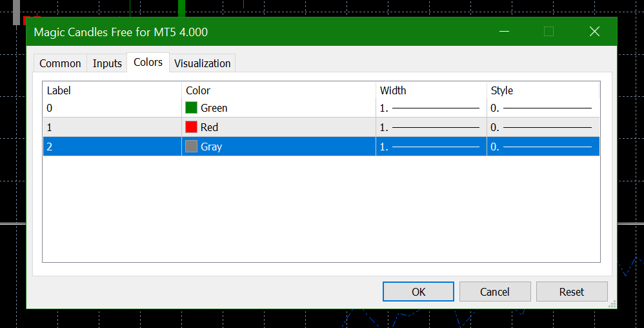Minimize the Magic Candles dialog
This screenshot has width=644, height=328.
(505, 32)
